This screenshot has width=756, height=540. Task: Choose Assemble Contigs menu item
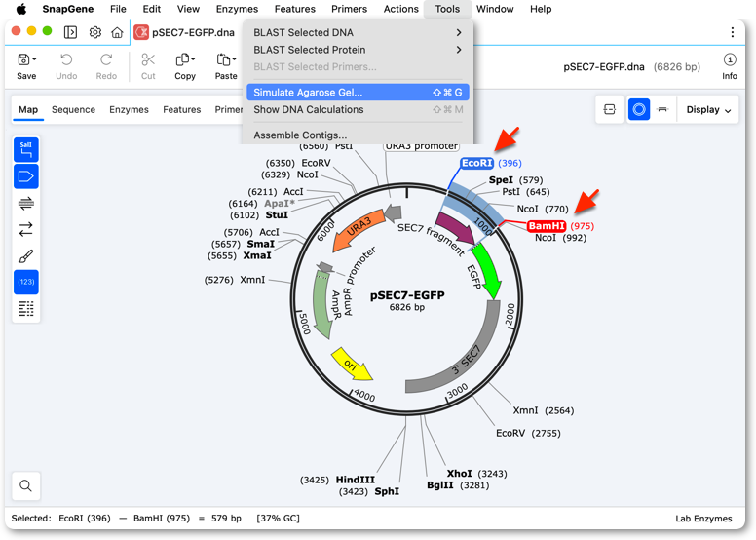(358, 135)
